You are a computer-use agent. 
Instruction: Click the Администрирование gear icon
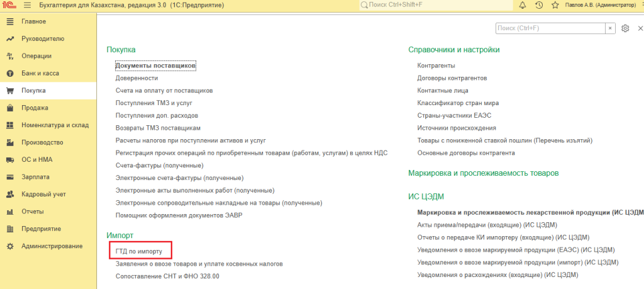point(10,246)
